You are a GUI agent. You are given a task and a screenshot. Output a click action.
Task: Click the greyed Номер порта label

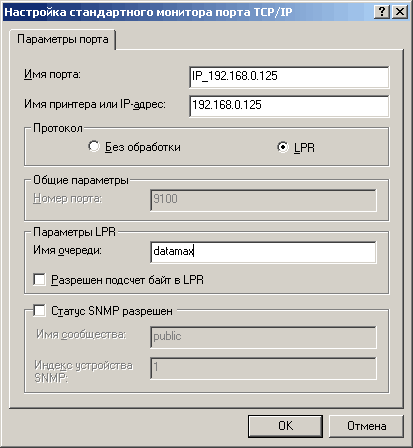pyautogui.click(x=67, y=198)
